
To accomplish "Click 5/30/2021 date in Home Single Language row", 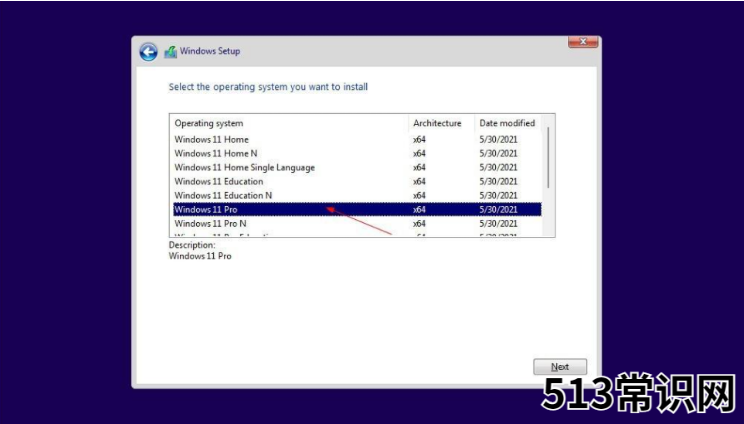I will coord(498,167).
